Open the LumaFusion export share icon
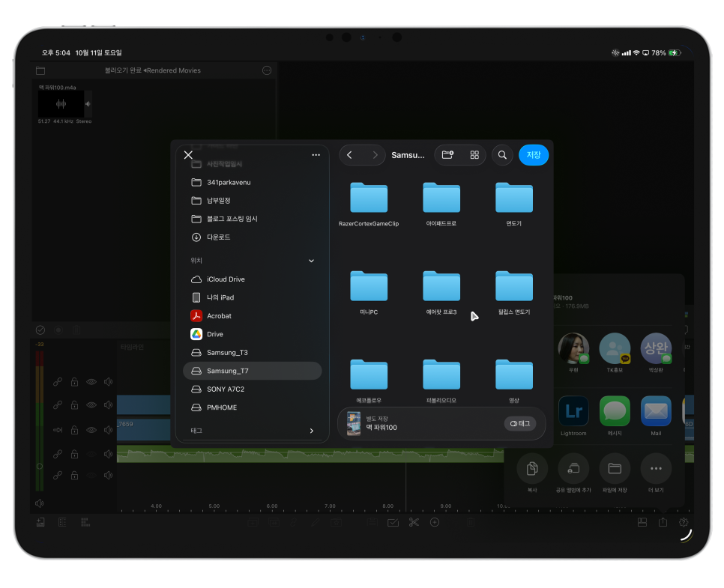Screen dimensions: 724x588 coord(663,522)
